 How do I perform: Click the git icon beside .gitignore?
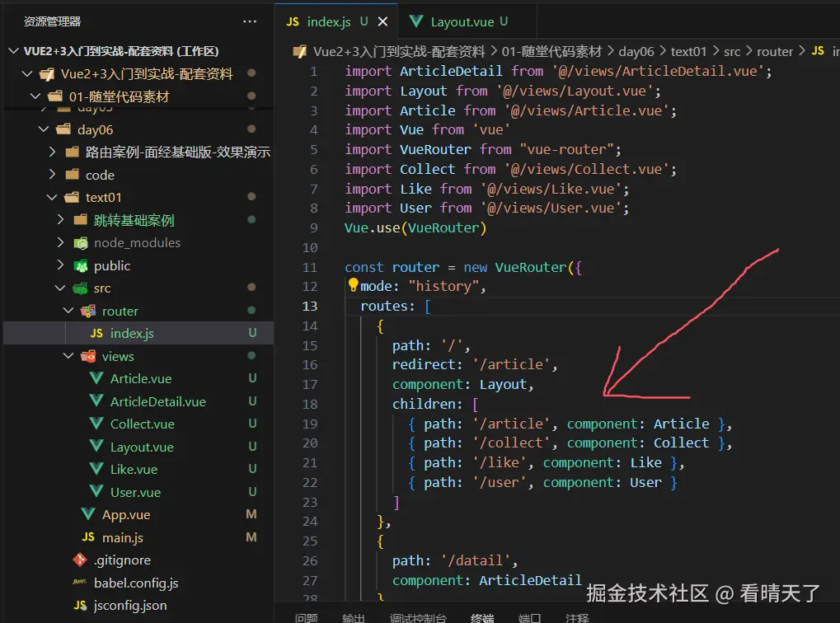[80, 560]
